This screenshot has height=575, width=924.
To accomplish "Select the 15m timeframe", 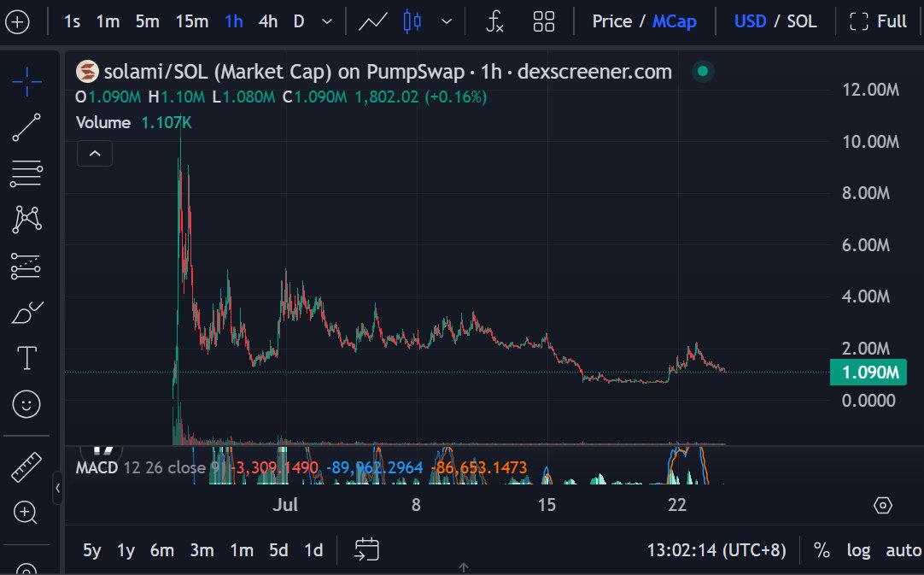I will 191,22.
